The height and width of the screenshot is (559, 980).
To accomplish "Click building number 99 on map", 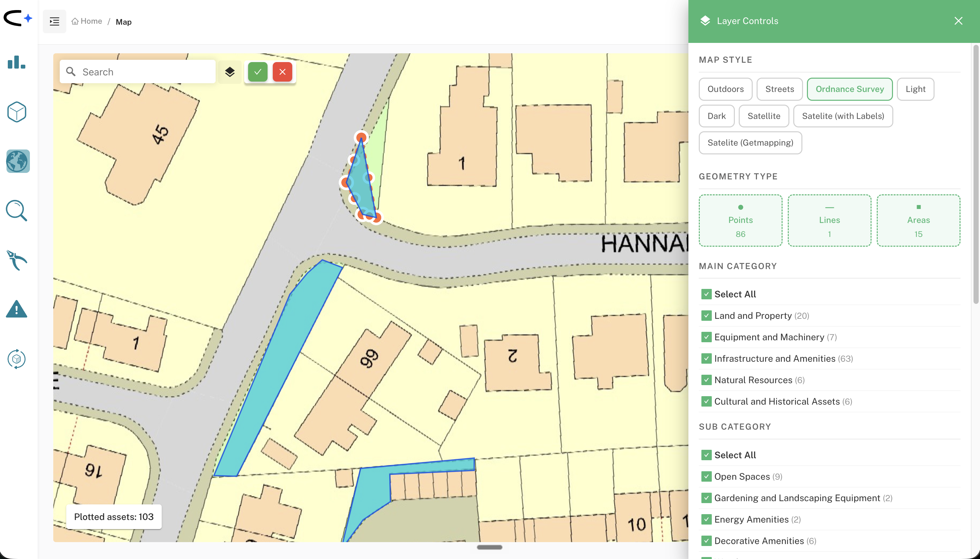I will coord(369,358).
